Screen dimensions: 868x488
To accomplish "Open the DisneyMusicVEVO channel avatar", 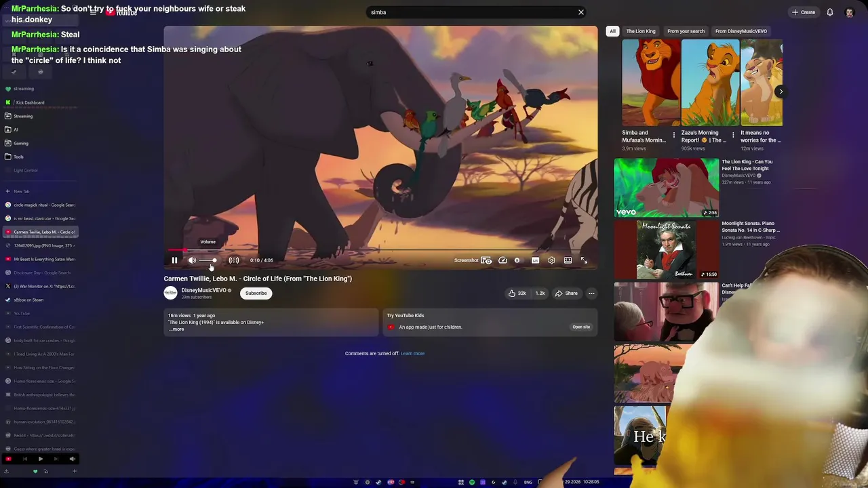I will pos(170,293).
